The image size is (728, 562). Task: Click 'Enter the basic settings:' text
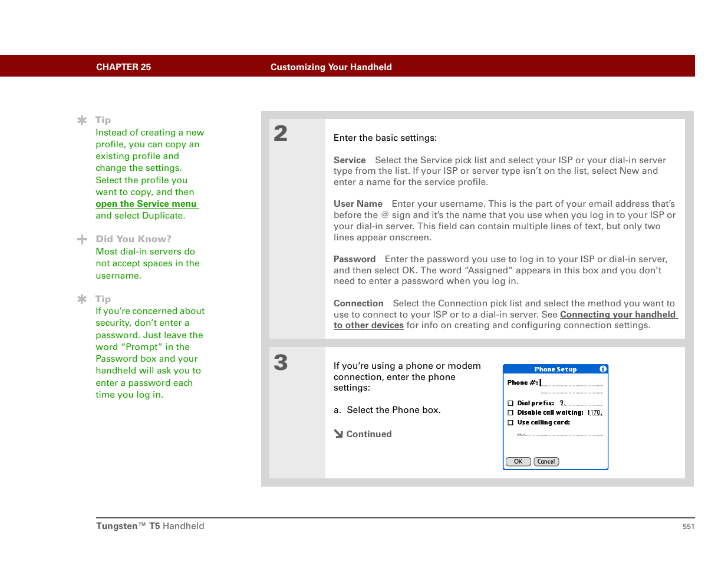[x=385, y=138]
